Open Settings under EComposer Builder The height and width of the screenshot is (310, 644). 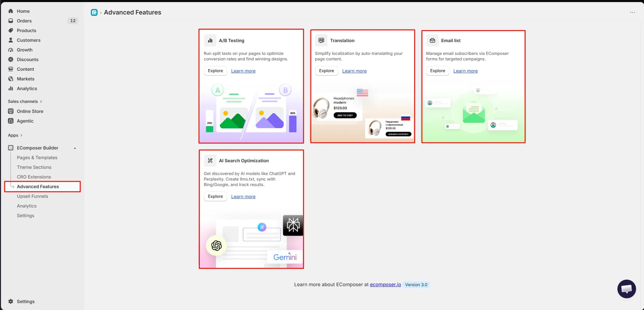26,215
